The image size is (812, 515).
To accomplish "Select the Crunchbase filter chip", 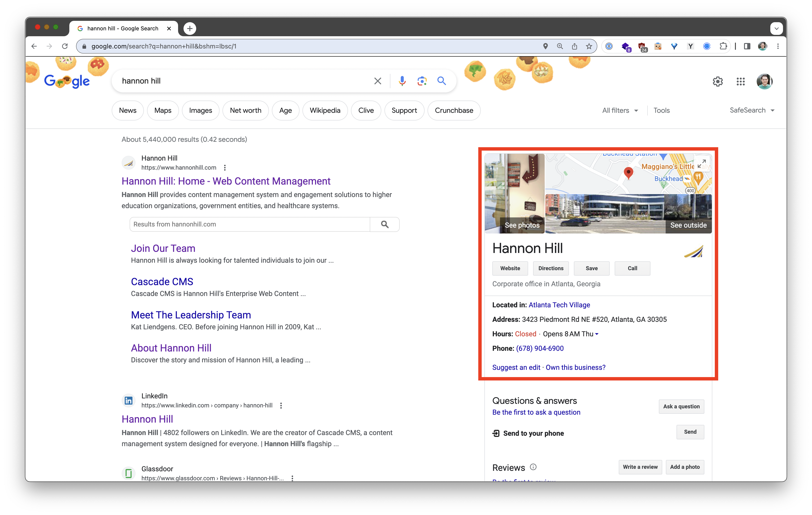I will point(454,110).
